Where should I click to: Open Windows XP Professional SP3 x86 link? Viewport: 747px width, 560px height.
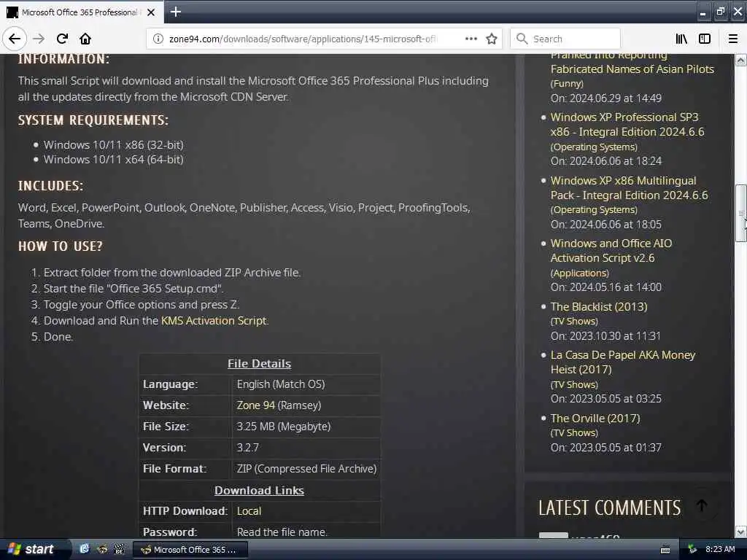click(x=627, y=124)
